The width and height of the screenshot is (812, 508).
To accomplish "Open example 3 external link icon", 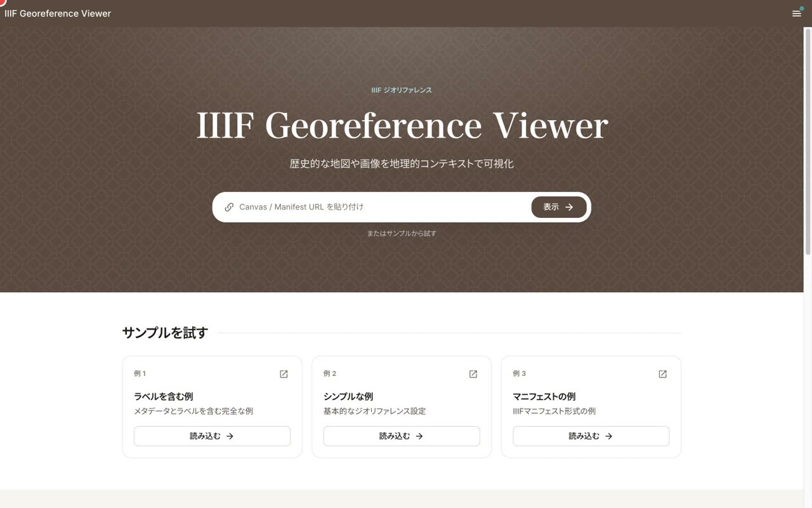I will pos(662,374).
